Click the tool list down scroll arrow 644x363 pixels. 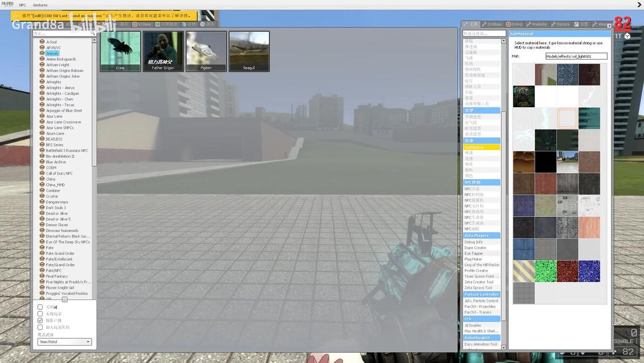click(x=504, y=347)
